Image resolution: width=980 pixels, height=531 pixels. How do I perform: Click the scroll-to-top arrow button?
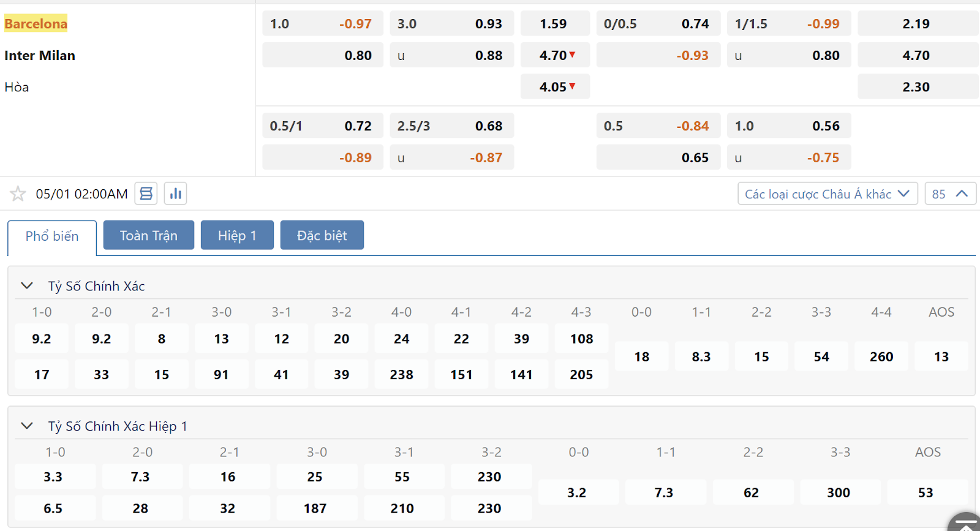[x=965, y=523]
